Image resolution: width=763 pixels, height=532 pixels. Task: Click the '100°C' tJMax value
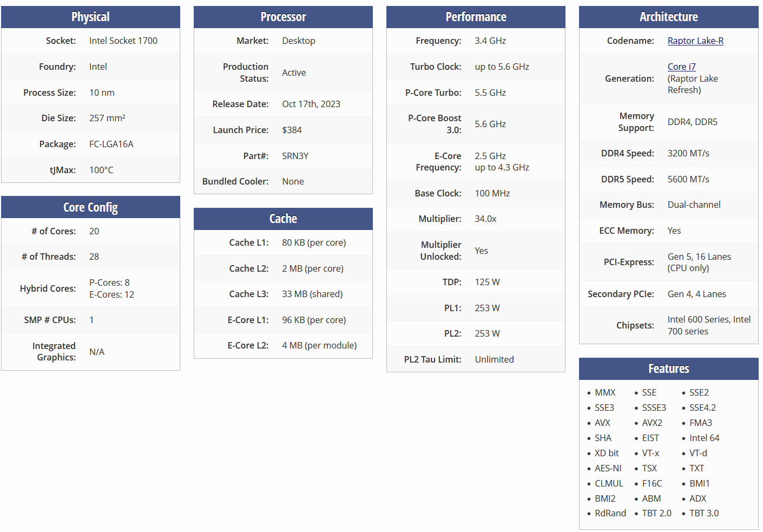click(101, 170)
